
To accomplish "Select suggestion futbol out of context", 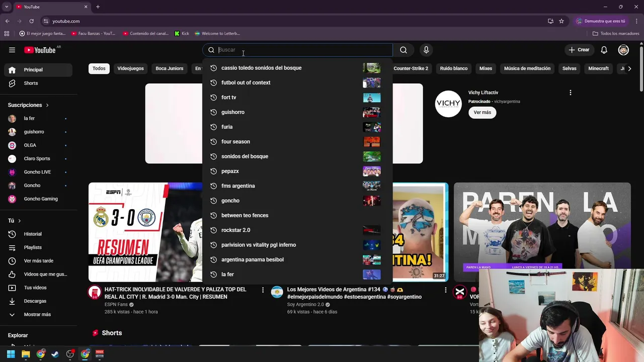I will pos(297,82).
